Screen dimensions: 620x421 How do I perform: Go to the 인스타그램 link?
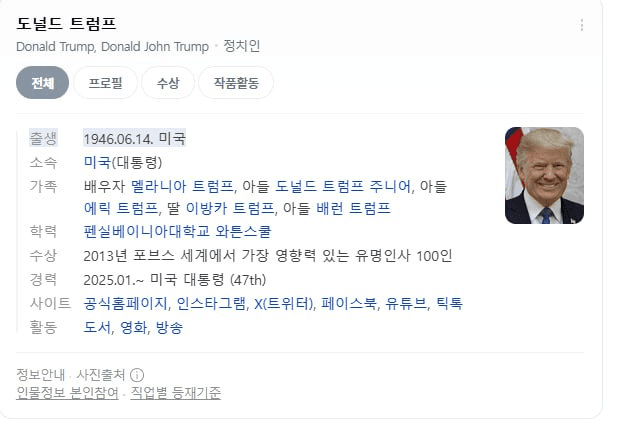pos(211,304)
